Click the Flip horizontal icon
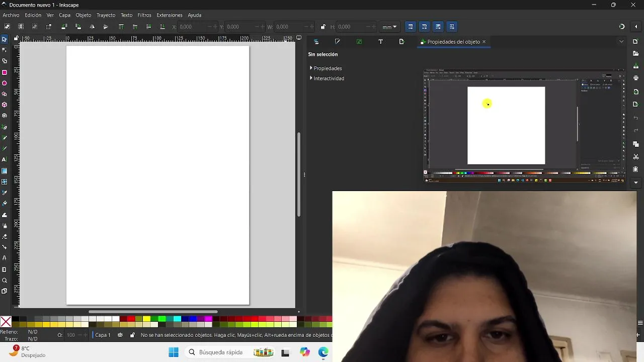Screen dimensions: 644x362 click(92, 27)
